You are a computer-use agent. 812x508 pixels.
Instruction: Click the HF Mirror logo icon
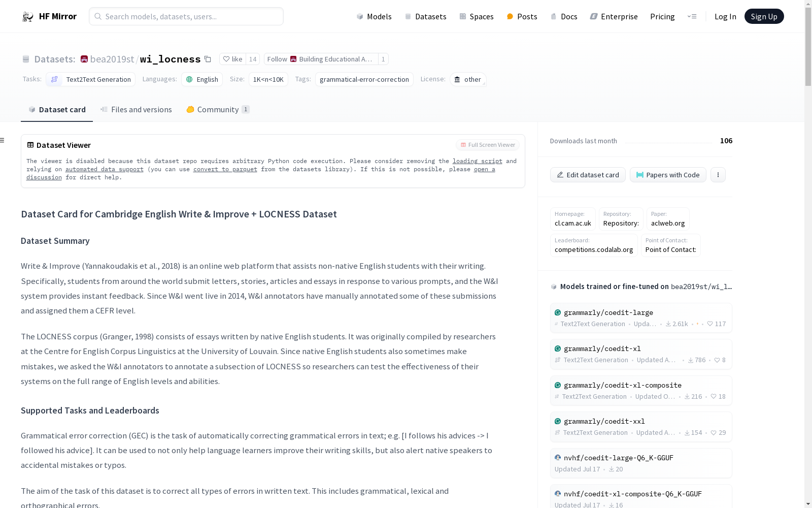pos(28,17)
